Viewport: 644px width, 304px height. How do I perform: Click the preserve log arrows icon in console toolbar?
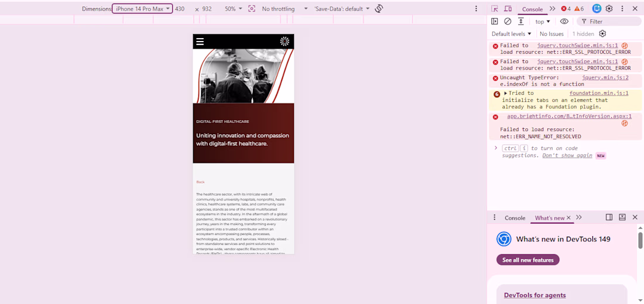click(x=521, y=21)
